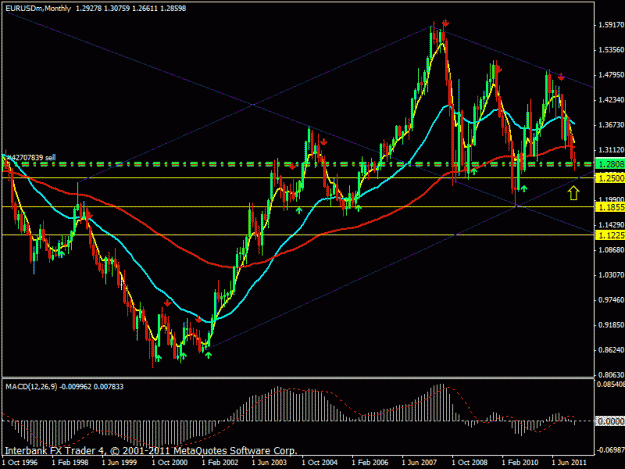The height and width of the screenshot is (469, 625).
Task: Click the yellow 1.2500 price tag
Action: (609, 178)
